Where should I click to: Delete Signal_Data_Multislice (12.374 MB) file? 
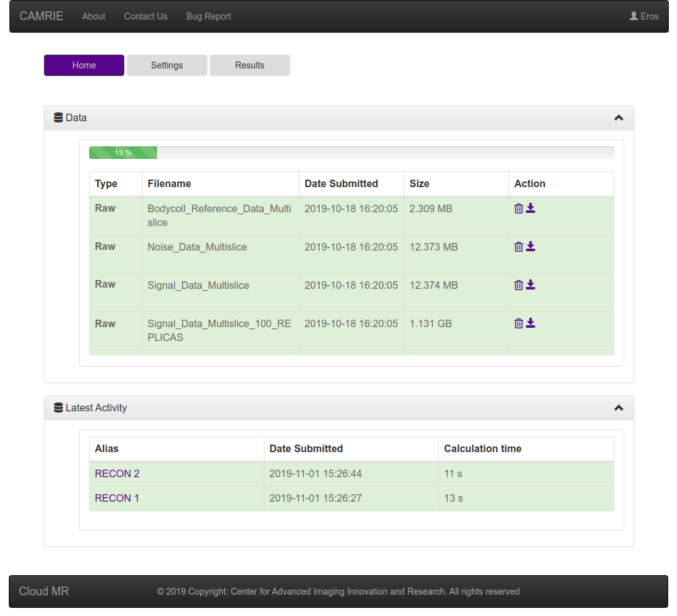(519, 285)
